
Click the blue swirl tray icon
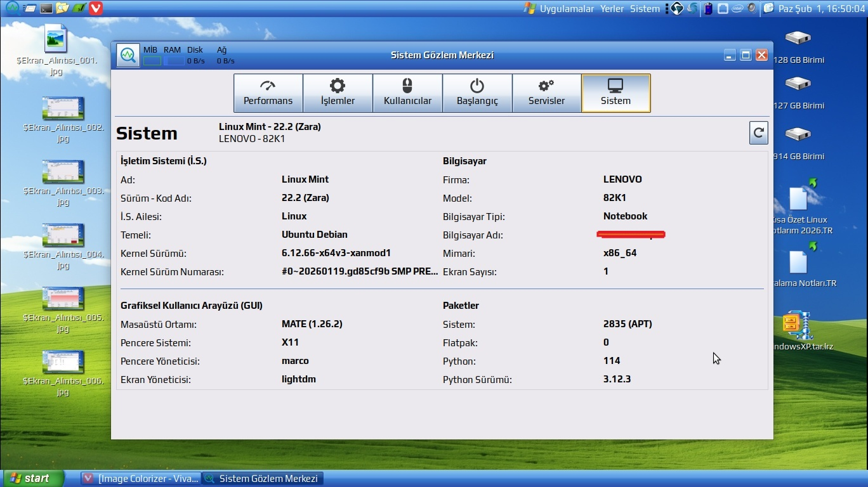click(x=692, y=9)
